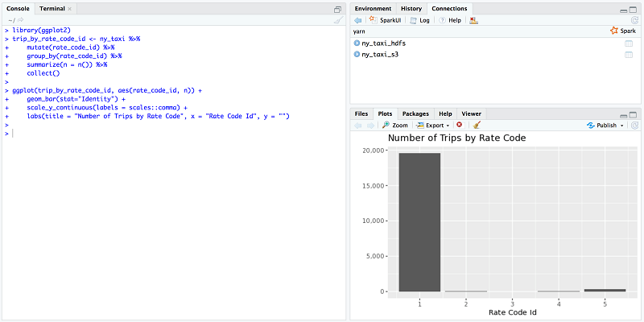Open Help in the Connections toolbar
Image resolution: width=644 pixels, height=322 pixels.
point(450,20)
